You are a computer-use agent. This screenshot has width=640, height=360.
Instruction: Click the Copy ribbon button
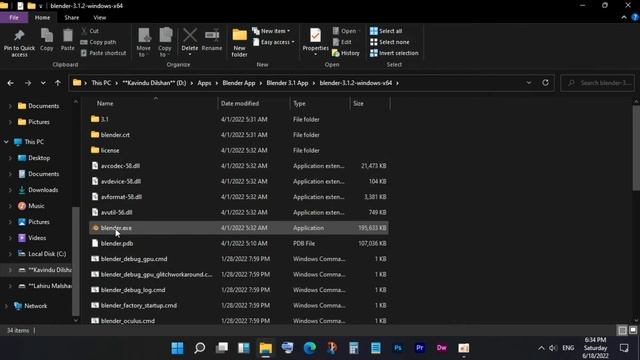click(47, 40)
